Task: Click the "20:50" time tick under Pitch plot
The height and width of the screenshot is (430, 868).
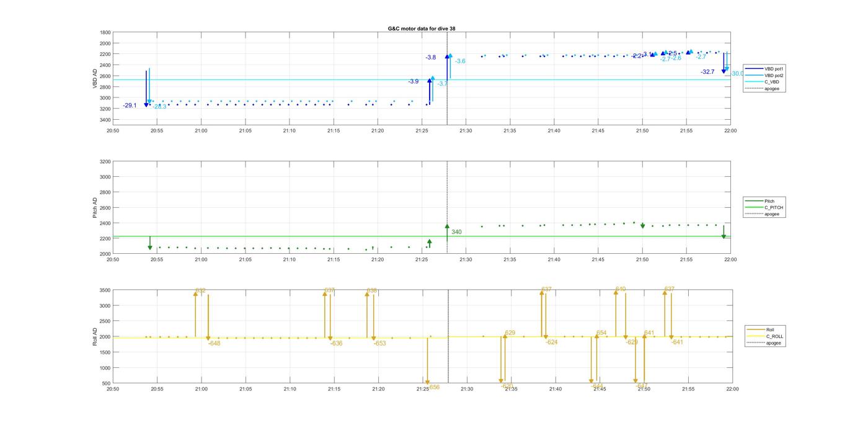Action: (x=113, y=259)
